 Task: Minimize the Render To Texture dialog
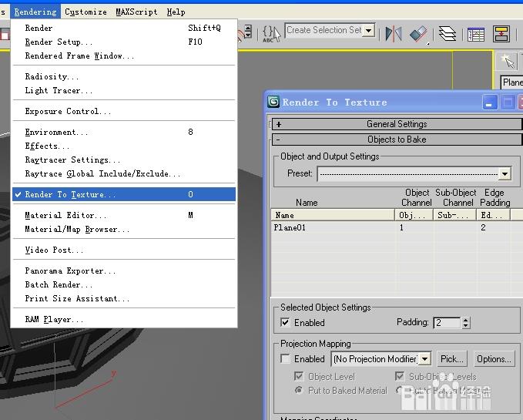(x=489, y=102)
